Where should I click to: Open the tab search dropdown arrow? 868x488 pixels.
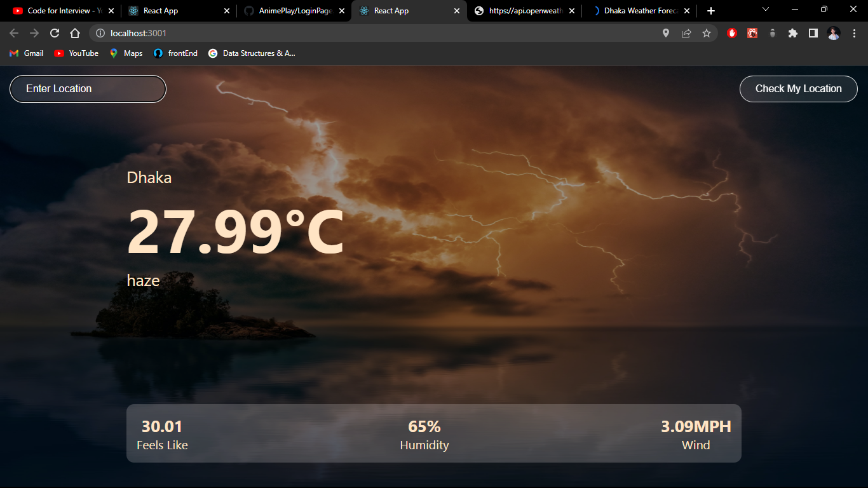[x=765, y=10]
